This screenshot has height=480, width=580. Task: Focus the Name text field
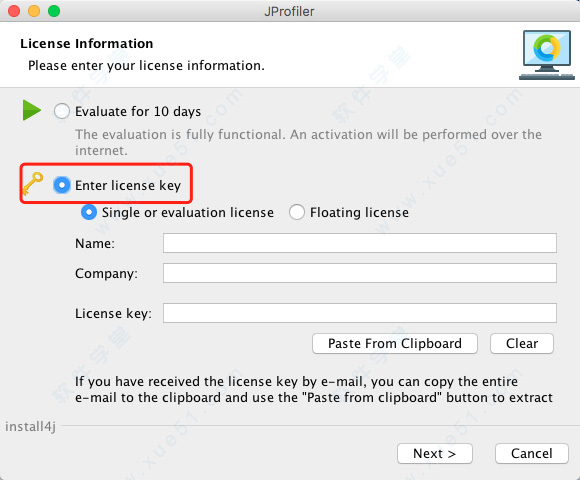[360, 243]
